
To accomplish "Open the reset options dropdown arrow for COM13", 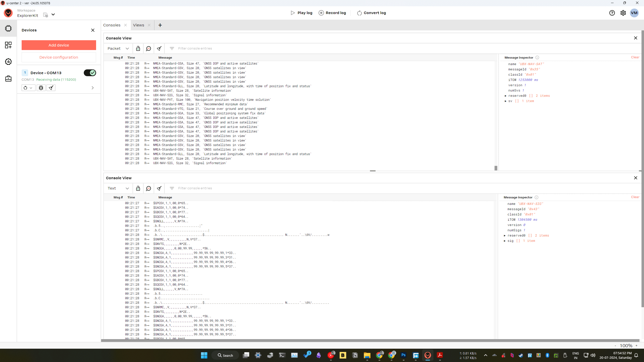I will [31, 88].
